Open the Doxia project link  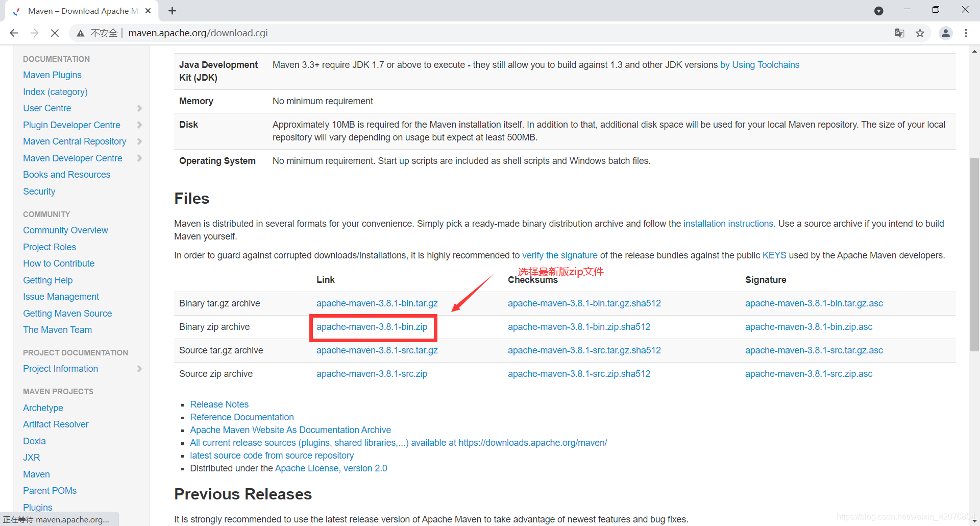coord(34,441)
